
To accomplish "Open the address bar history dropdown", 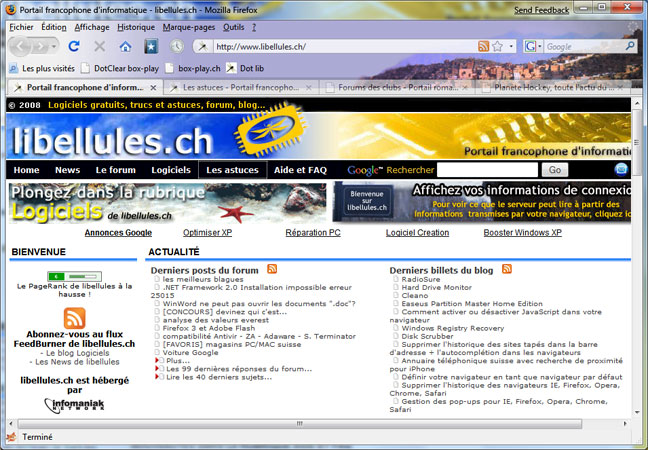I will [x=511, y=46].
